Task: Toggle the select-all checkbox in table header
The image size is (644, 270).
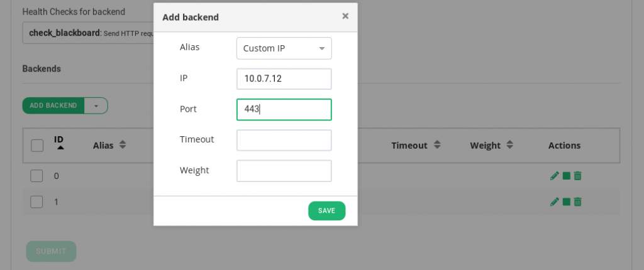Action: pos(37,145)
